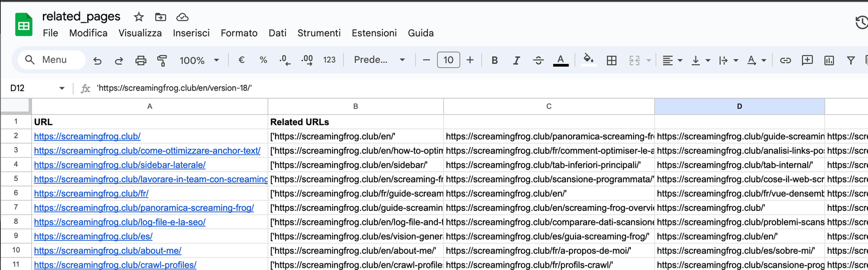Open the fill color paint bucket
The width and height of the screenshot is (868, 270).
pos(588,60)
